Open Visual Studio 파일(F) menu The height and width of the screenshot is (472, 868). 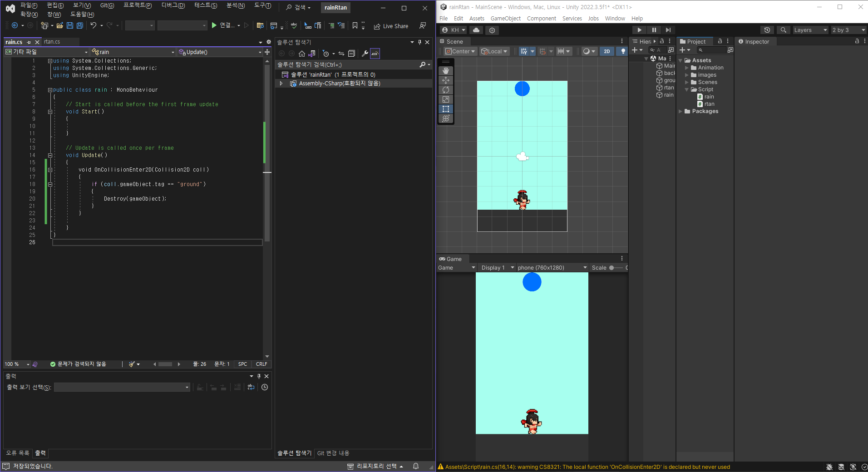[29, 5]
